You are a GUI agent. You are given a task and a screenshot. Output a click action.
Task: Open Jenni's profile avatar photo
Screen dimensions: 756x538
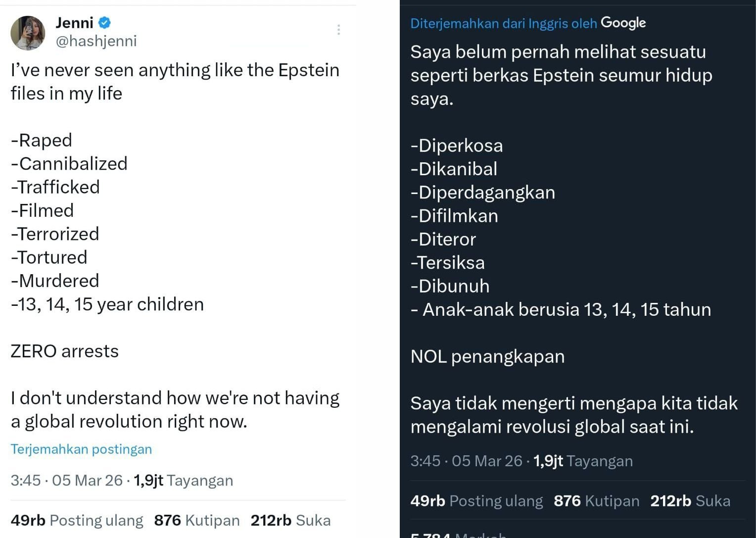tap(28, 33)
